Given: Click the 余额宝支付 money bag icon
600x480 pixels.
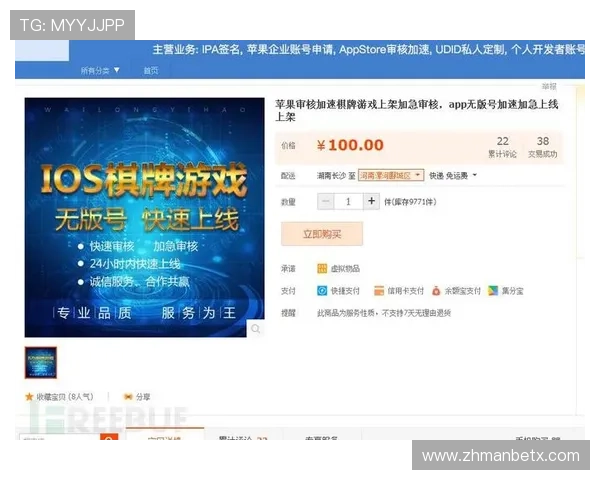Looking at the screenshot, I should click(x=436, y=291).
